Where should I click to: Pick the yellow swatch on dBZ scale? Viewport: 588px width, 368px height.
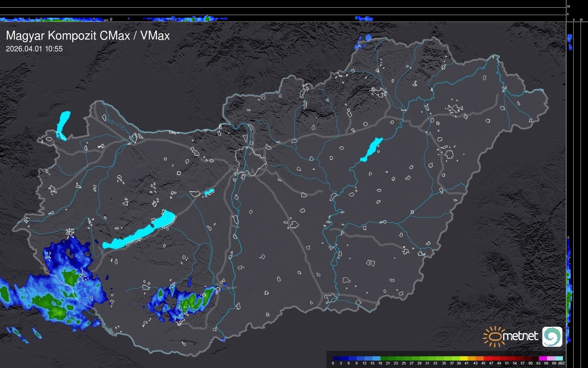[x=464, y=358]
